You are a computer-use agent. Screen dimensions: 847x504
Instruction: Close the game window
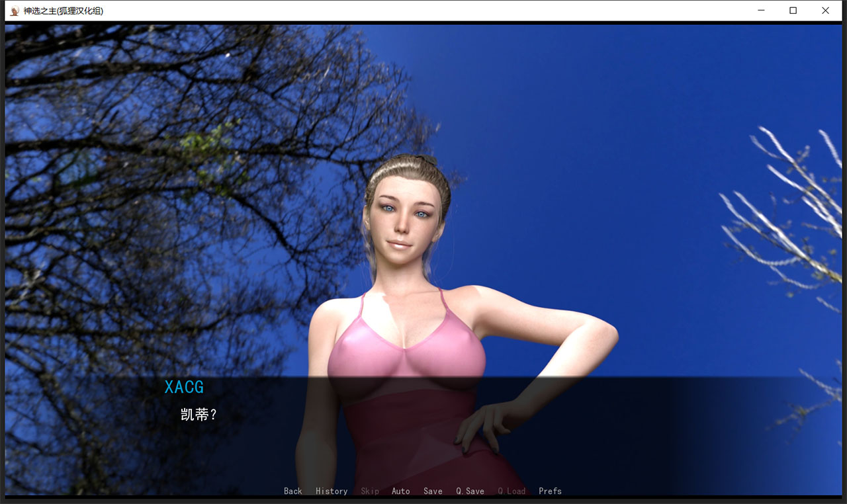[825, 11]
